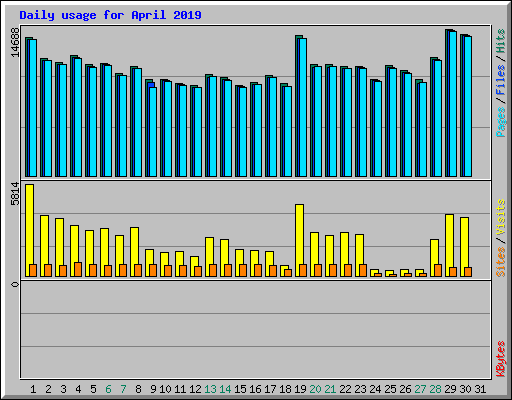Click green weekend day label 6
512x400 pixels.
(x=108, y=389)
